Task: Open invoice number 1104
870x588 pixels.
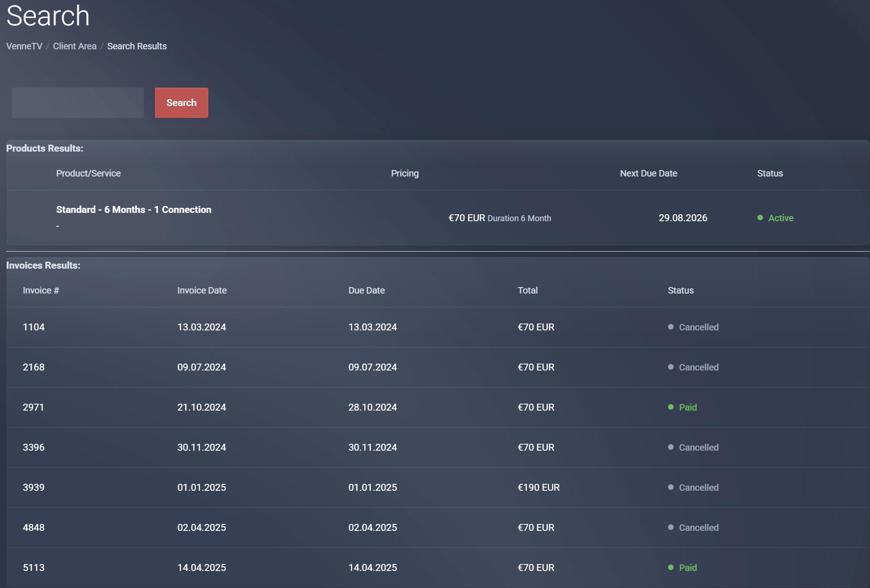Action: (x=34, y=327)
